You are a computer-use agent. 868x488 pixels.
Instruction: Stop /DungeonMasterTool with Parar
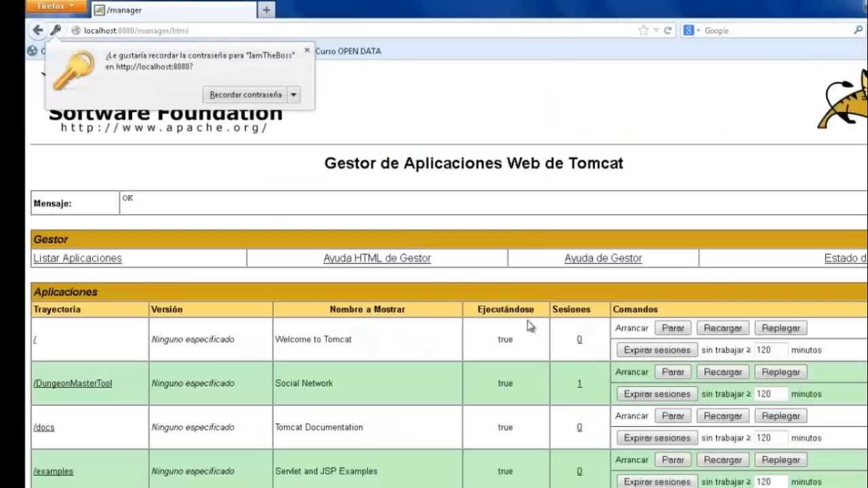pos(673,372)
